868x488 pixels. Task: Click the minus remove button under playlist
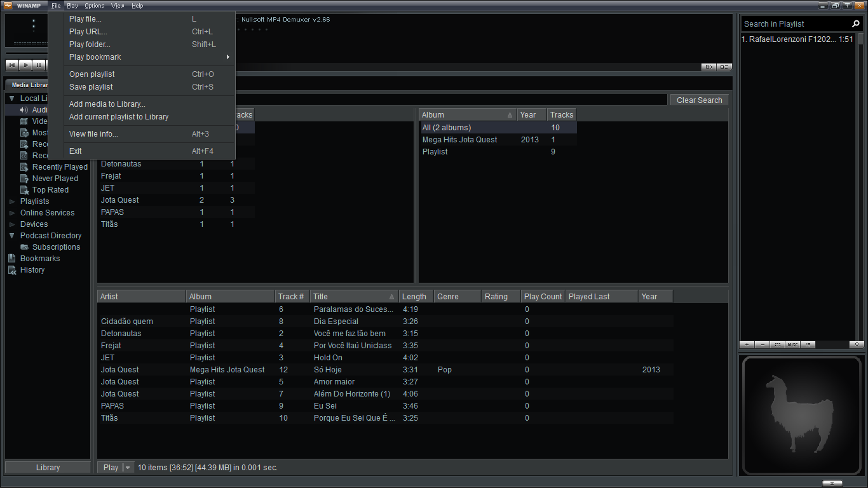click(763, 344)
